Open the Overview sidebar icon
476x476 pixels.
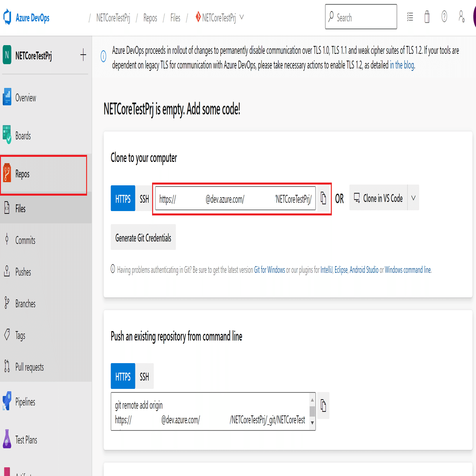[7, 97]
